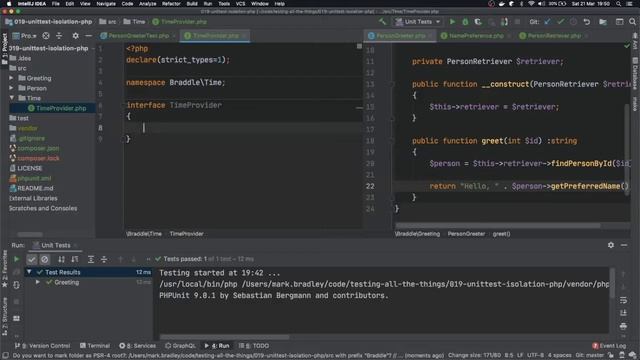The image size is (640, 360).
Task: Open the Navigate menu
Action: pyautogui.click(x=106, y=4)
